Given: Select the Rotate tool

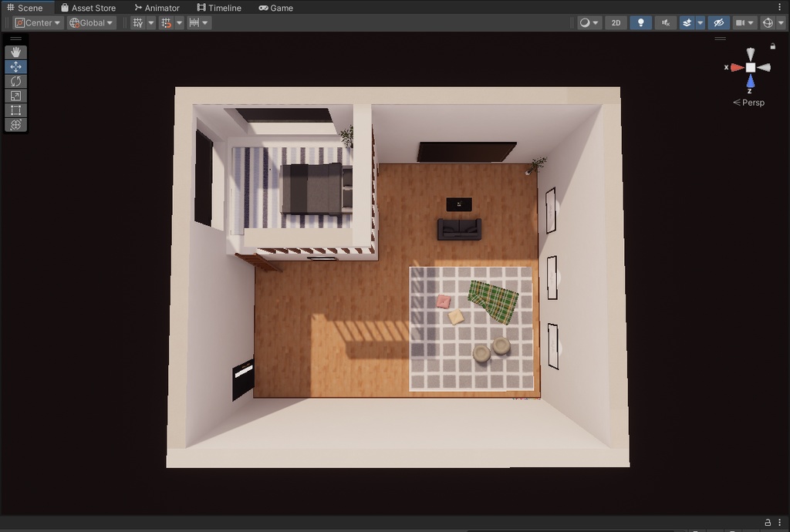Looking at the screenshot, I should [x=15, y=81].
